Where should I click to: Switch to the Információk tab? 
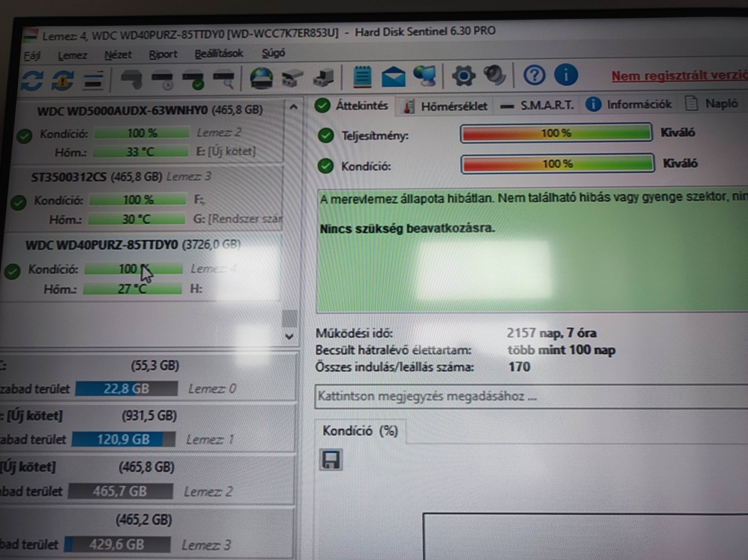tap(629, 105)
